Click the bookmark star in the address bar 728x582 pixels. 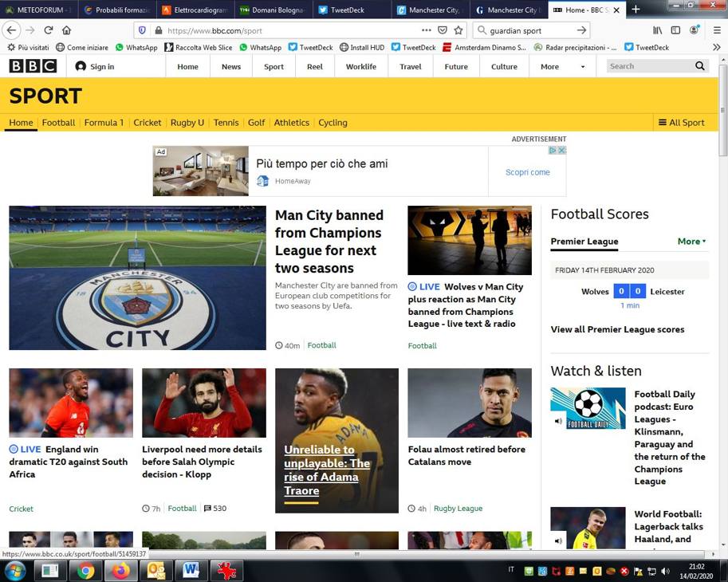(458, 29)
